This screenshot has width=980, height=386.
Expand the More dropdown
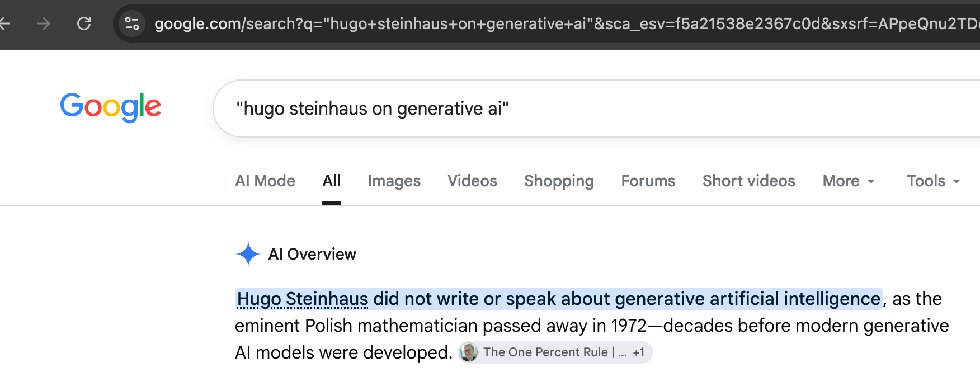(x=849, y=181)
